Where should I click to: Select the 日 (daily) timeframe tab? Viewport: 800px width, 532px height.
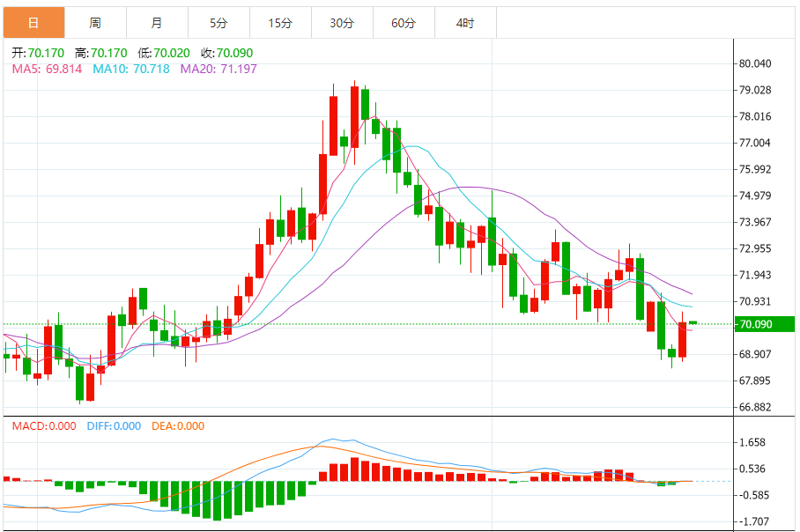(x=33, y=22)
